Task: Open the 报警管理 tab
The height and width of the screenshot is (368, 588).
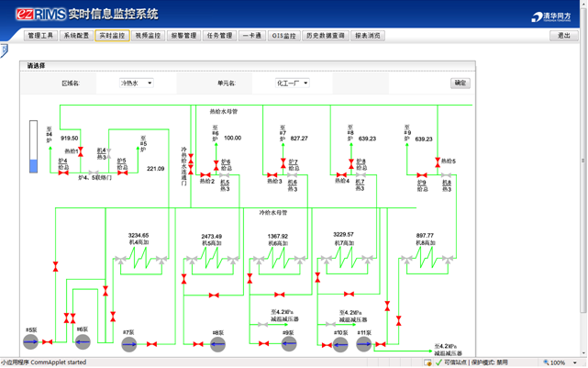Action: click(183, 36)
